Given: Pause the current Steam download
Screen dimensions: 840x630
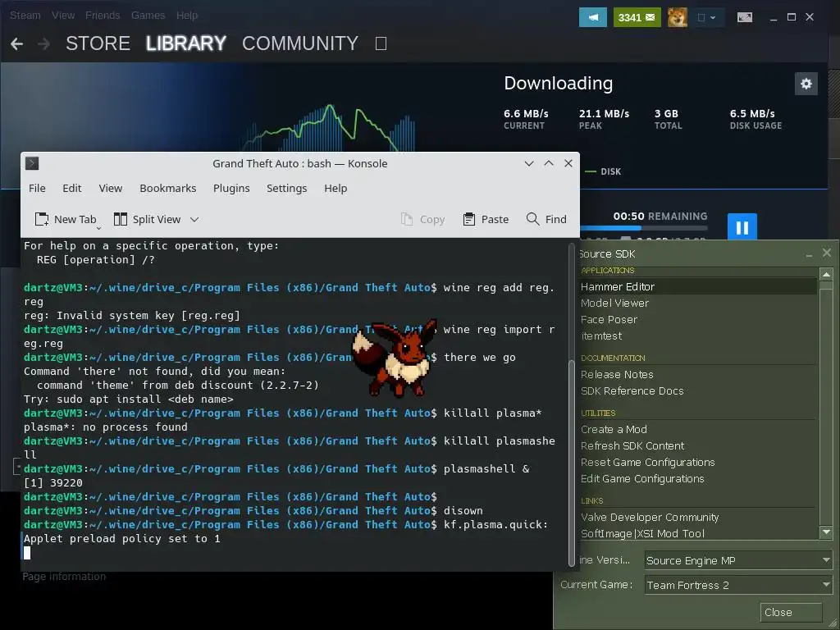Looking at the screenshot, I should [742, 227].
